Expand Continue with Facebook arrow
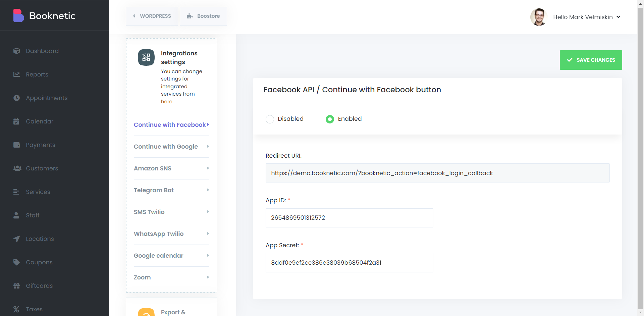 [x=208, y=124]
